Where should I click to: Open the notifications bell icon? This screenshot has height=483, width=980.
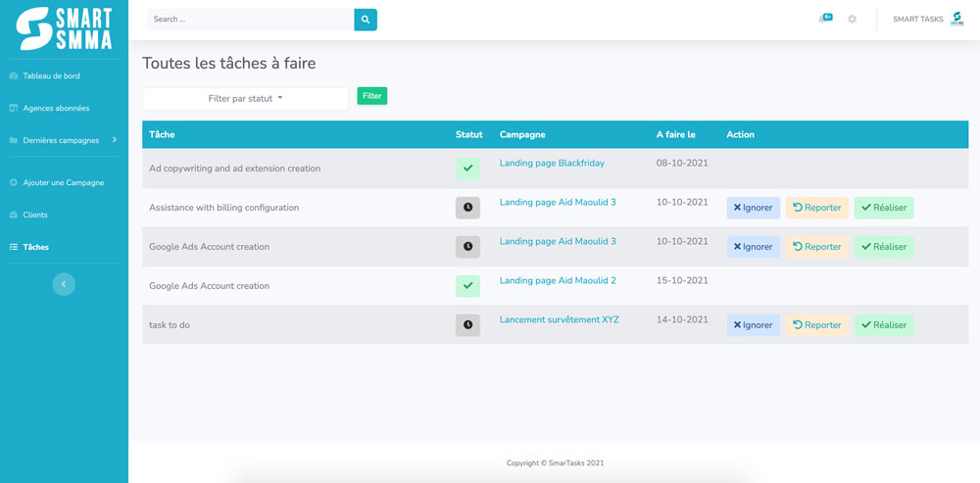[x=824, y=19]
